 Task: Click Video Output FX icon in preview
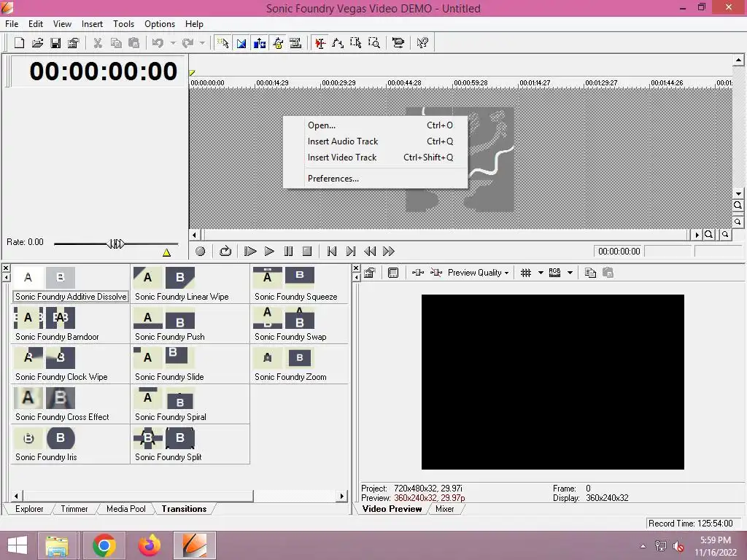coord(418,273)
